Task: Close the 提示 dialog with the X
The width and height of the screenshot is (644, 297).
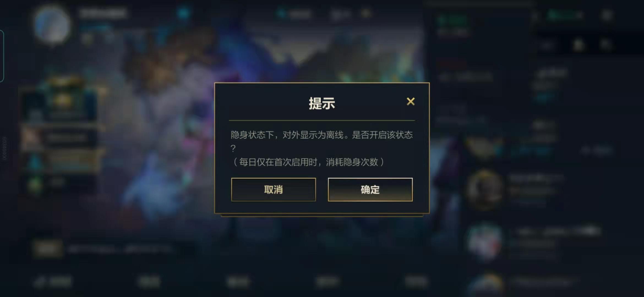Action: [410, 101]
